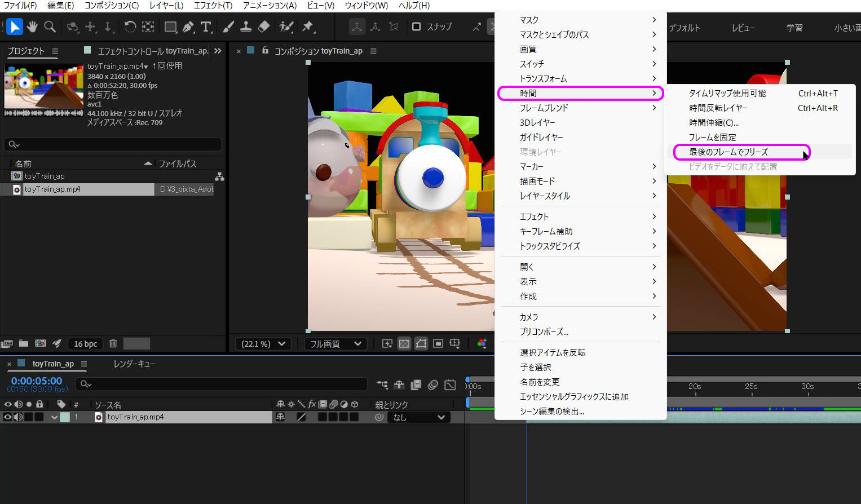Choose 最後のフレームでフリーズ from submenu

coord(728,152)
